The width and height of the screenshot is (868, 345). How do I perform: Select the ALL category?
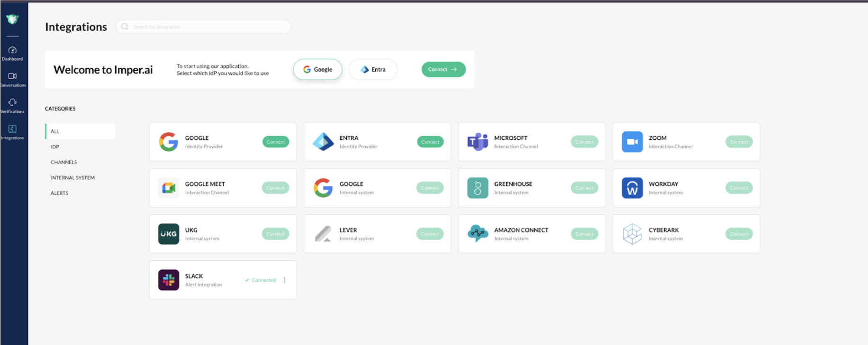click(x=80, y=131)
